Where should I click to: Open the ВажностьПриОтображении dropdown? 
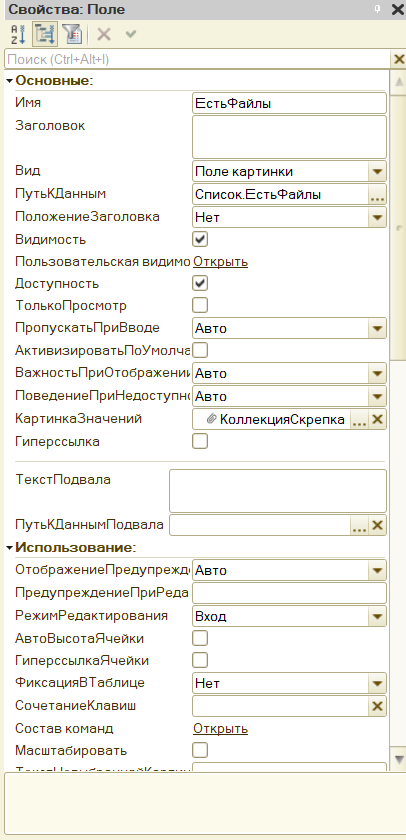(377, 373)
